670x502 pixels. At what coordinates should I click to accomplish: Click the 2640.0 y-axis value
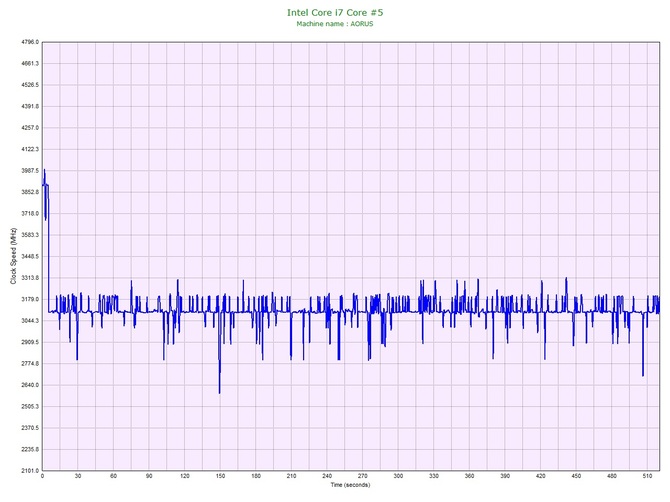pos(30,385)
